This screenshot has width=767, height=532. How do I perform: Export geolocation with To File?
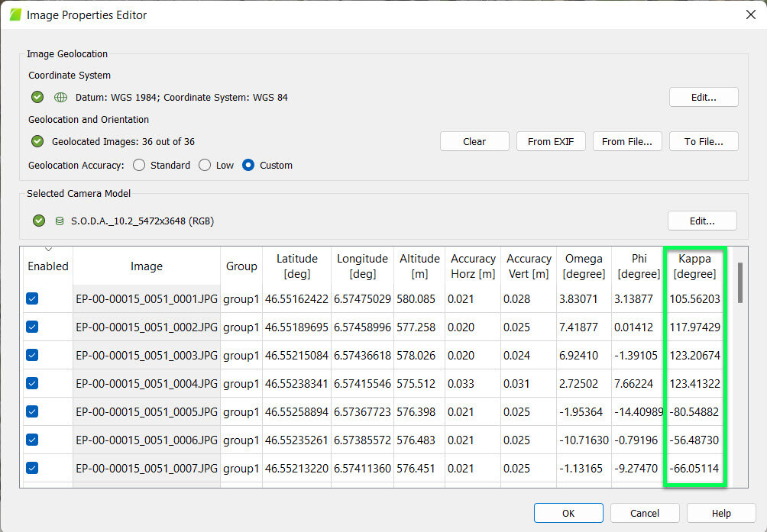coord(703,141)
